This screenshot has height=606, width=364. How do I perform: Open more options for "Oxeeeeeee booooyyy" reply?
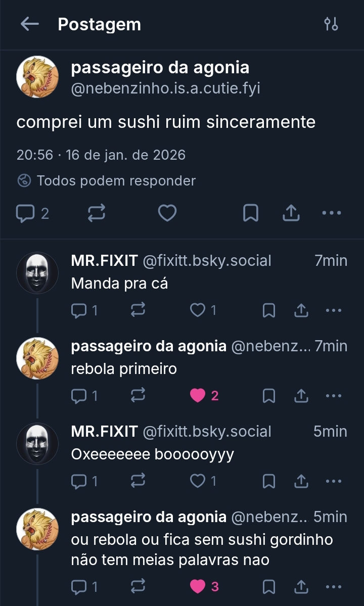[334, 481]
